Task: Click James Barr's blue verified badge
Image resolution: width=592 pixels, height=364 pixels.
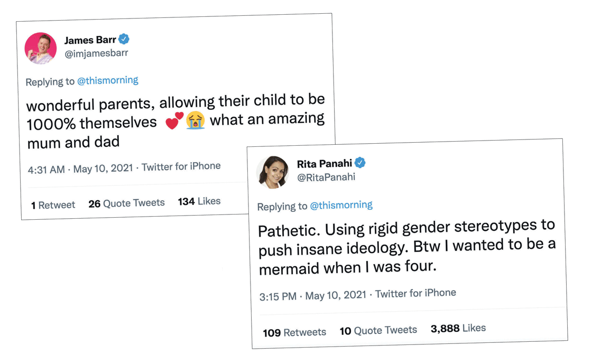Action: [x=124, y=39]
